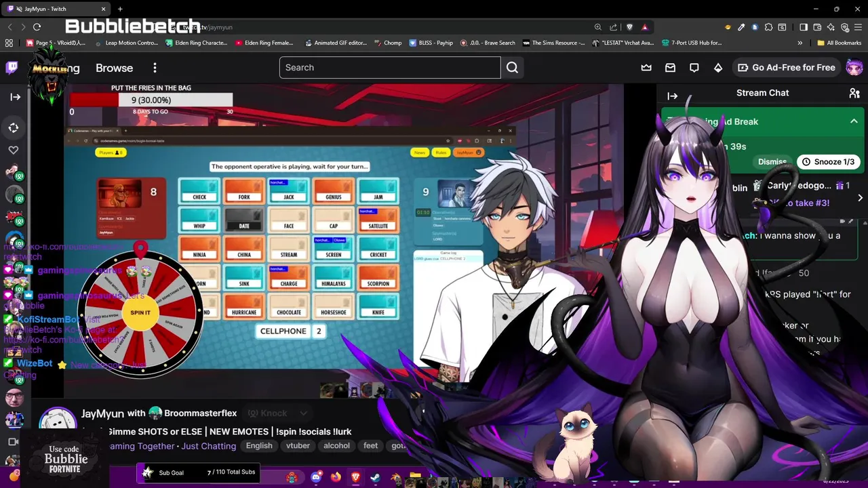
Task: Click the SCORPION codename card
Action: [378, 277]
